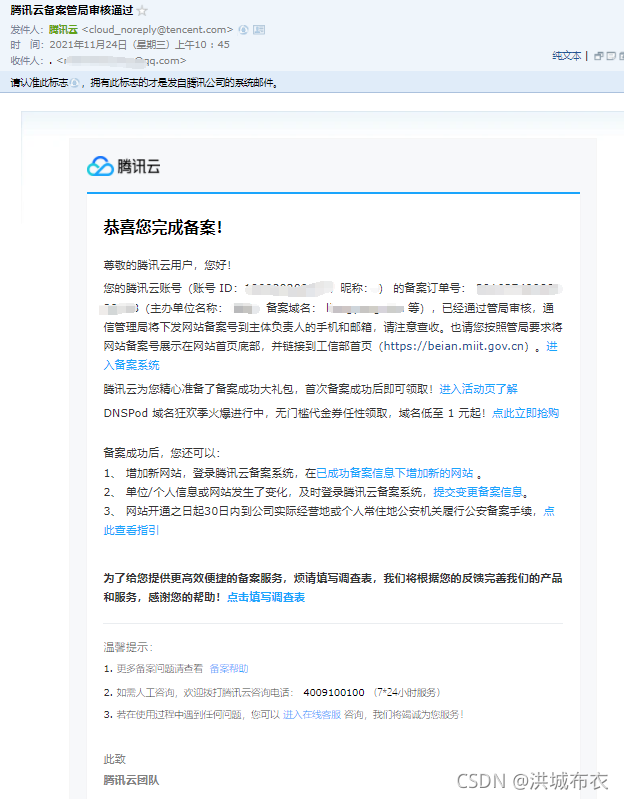Click the 此致 closing text

[x=115, y=759]
